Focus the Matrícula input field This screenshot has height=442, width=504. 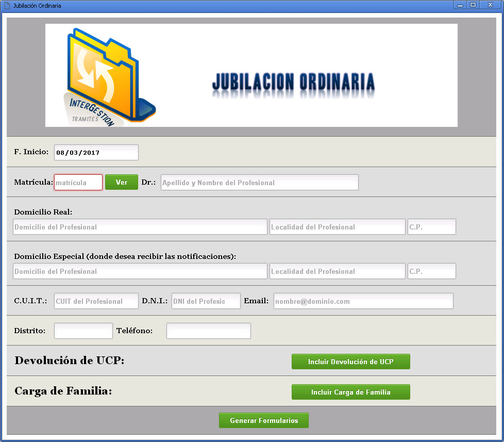click(x=78, y=183)
